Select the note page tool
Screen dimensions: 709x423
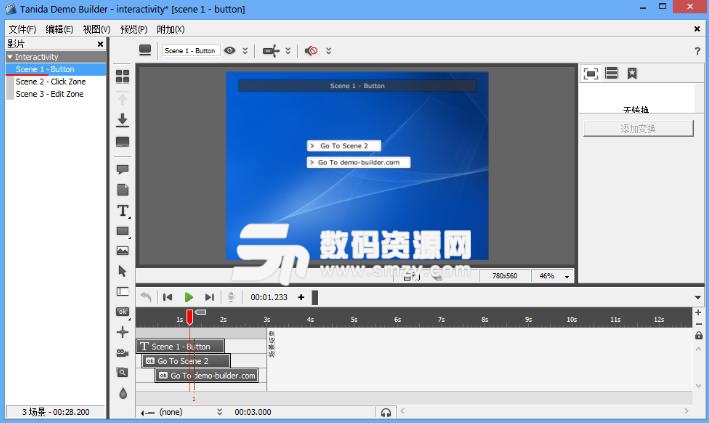[123, 190]
